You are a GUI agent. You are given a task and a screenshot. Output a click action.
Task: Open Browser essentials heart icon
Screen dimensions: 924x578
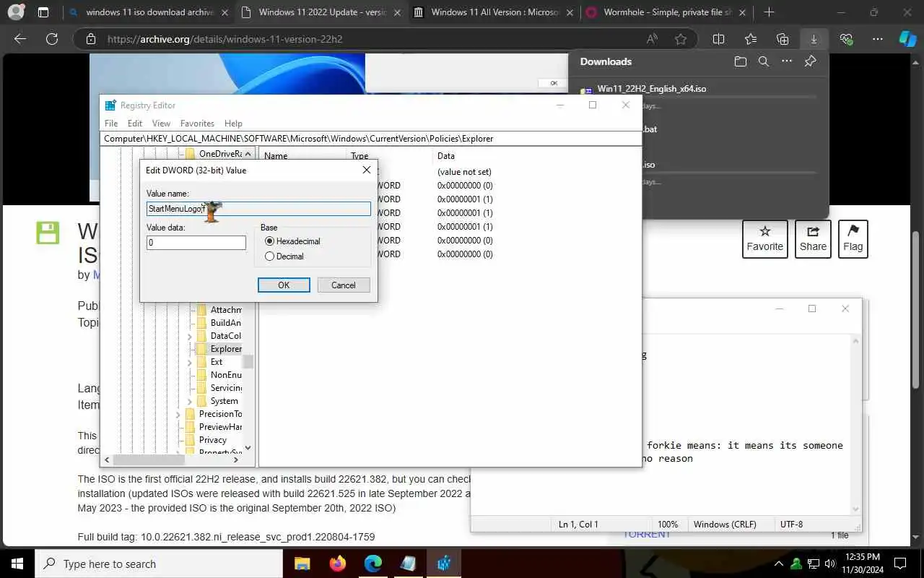(846, 39)
